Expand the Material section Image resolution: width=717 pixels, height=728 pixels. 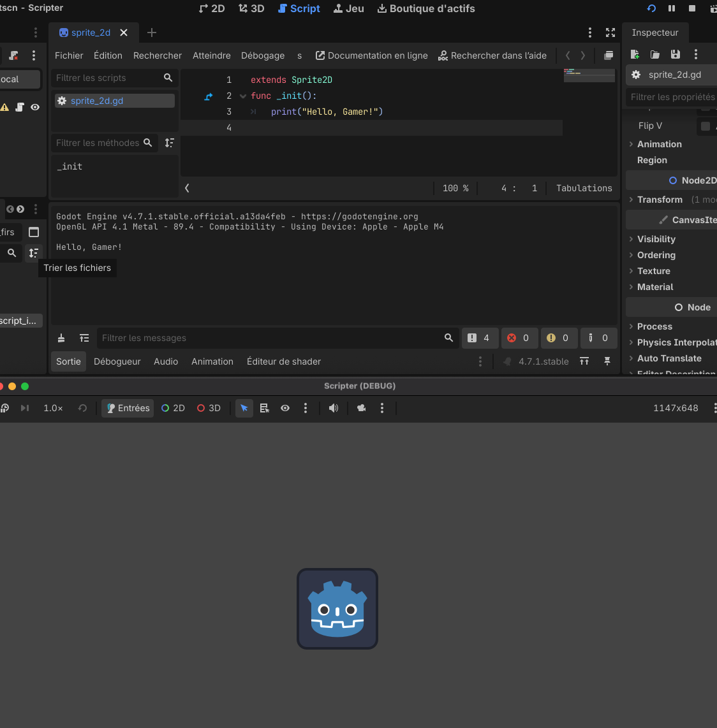pos(654,287)
